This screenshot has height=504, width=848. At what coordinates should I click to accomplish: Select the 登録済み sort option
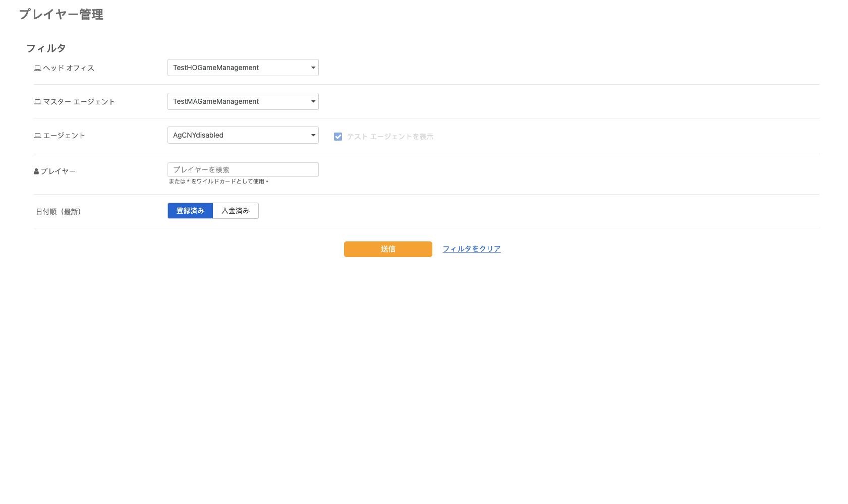[x=190, y=211]
